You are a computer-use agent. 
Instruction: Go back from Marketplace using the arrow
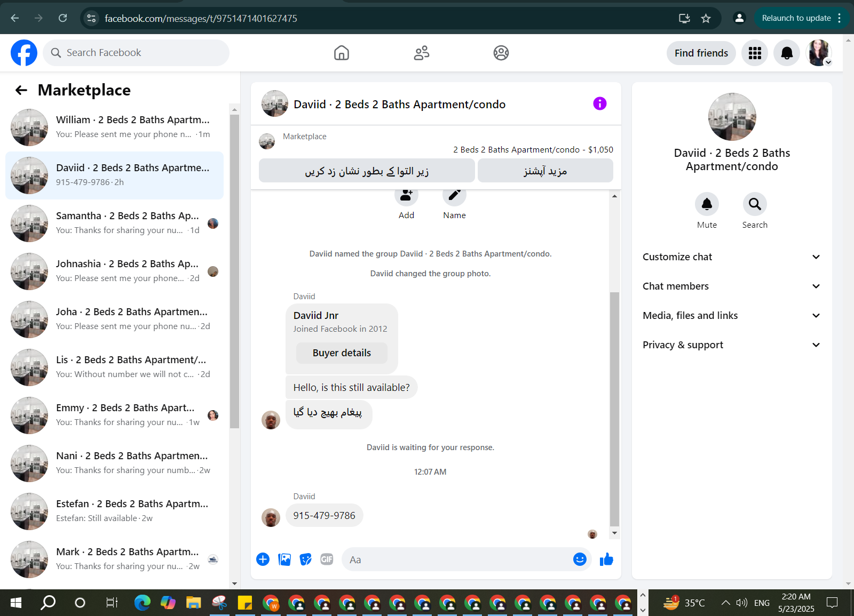[x=21, y=90]
